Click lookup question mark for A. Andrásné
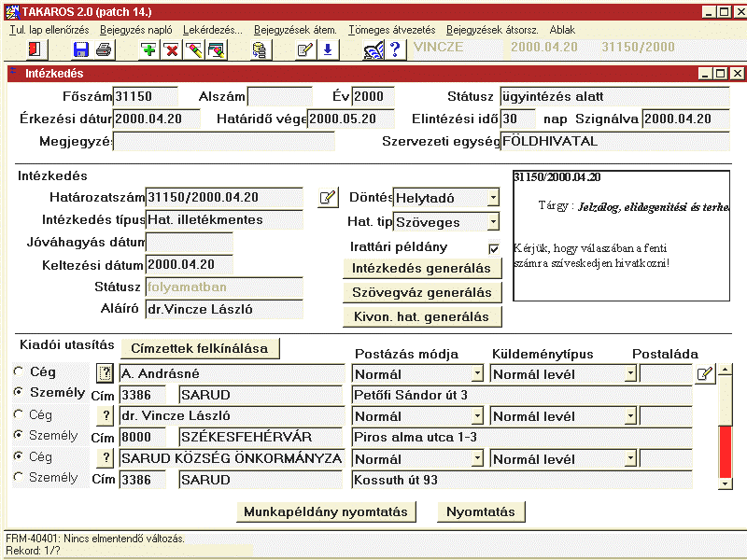Screen dimensions: 747x560 pos(106,373)
